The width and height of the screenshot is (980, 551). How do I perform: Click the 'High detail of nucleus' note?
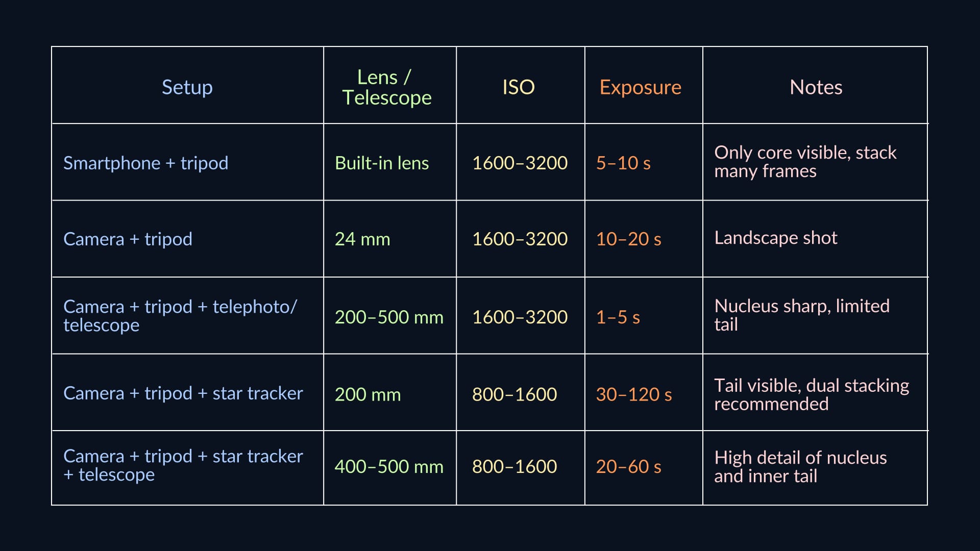click(800, 466)
